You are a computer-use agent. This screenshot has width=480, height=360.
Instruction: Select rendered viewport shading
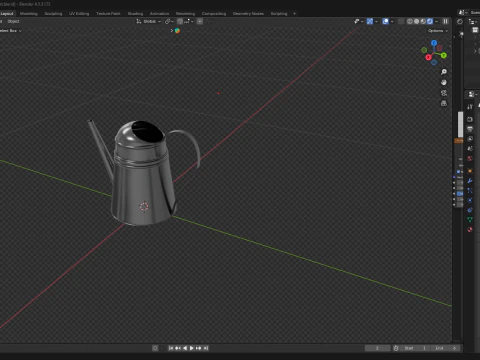tap(430, 21)
